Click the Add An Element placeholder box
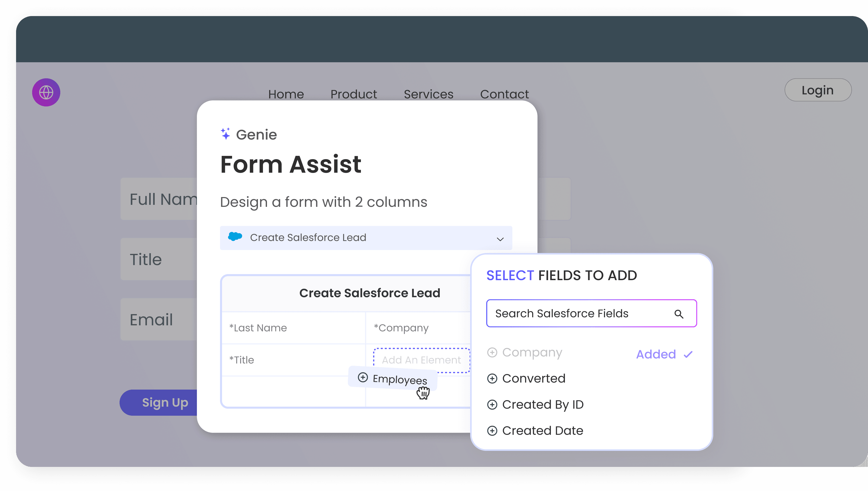The image size is (868, 491). [x=422, y=360]
